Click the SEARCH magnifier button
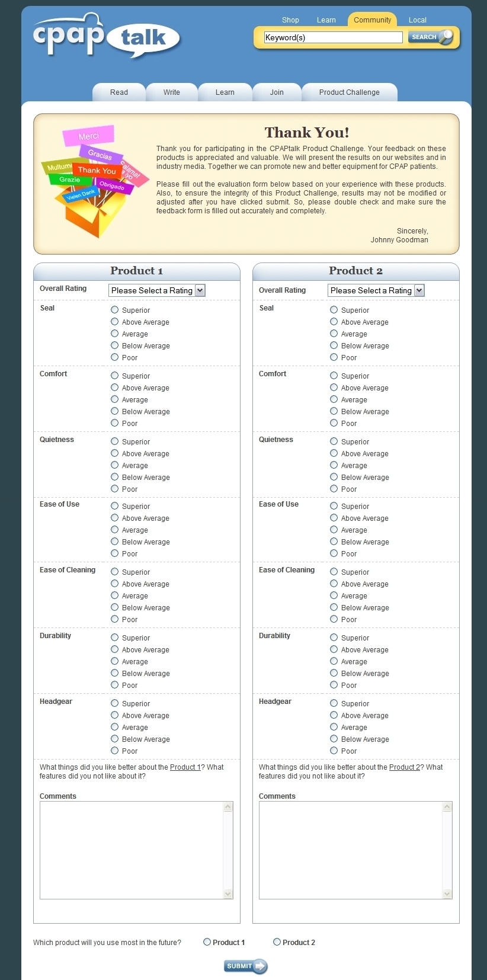Viewport: 487px width, 980px height. pos(431,37)
